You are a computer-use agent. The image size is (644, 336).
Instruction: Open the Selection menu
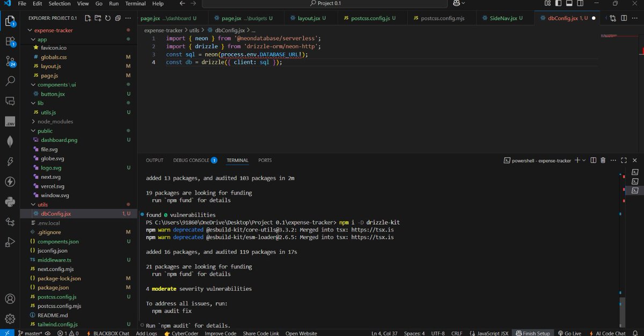pos(60,4)
